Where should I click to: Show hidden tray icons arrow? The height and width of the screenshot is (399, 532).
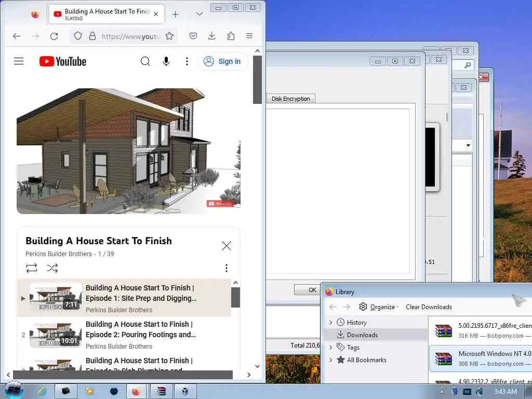tap(442, 392)
